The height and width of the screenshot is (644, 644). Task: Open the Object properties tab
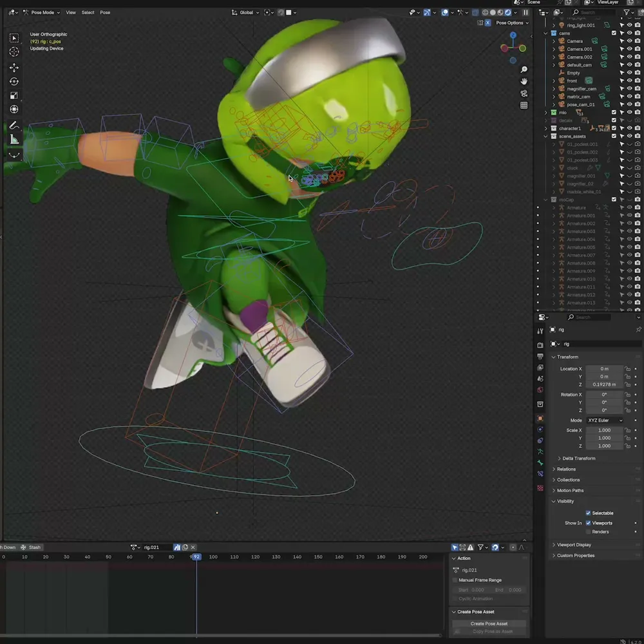[x=540, y=418]
